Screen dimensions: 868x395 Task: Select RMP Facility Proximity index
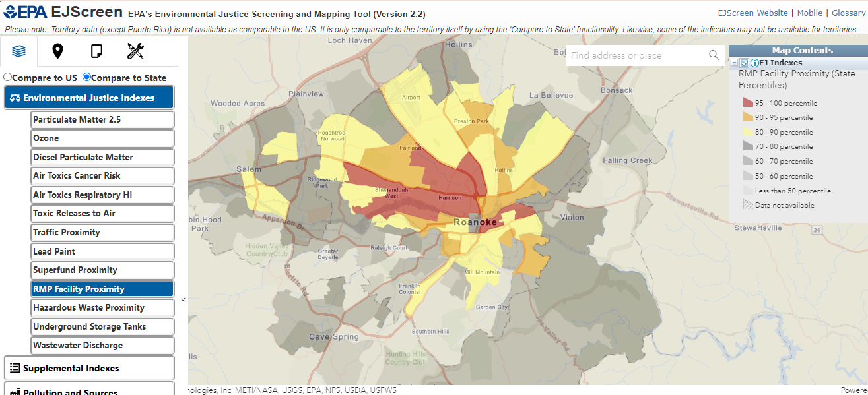103,289
